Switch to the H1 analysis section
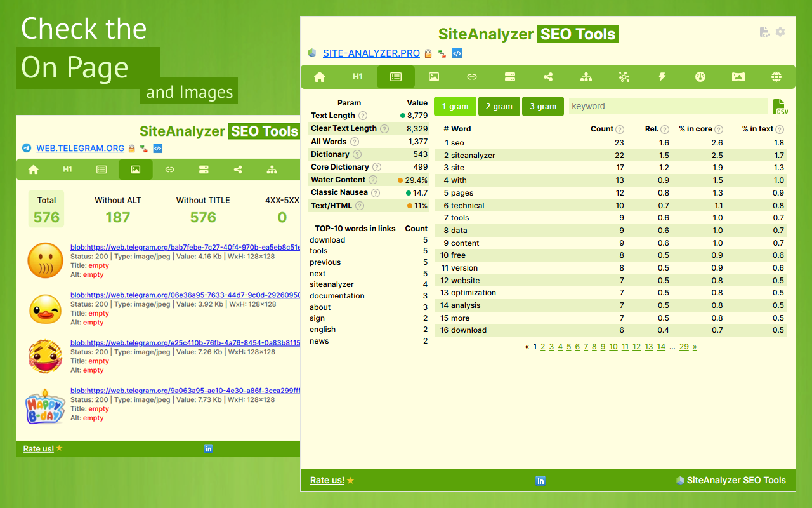The height and width of the screenshot is (508, 812). pos(358,77)
